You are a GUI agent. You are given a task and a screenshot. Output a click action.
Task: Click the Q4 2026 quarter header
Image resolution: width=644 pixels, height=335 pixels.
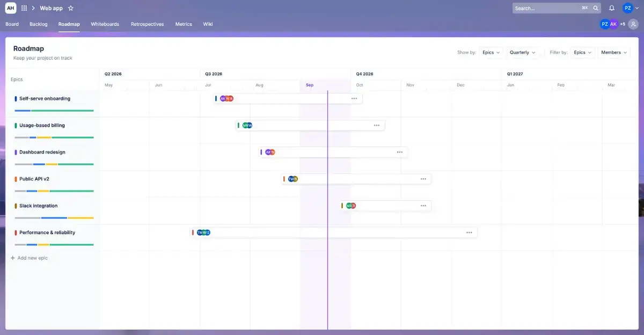364,74
